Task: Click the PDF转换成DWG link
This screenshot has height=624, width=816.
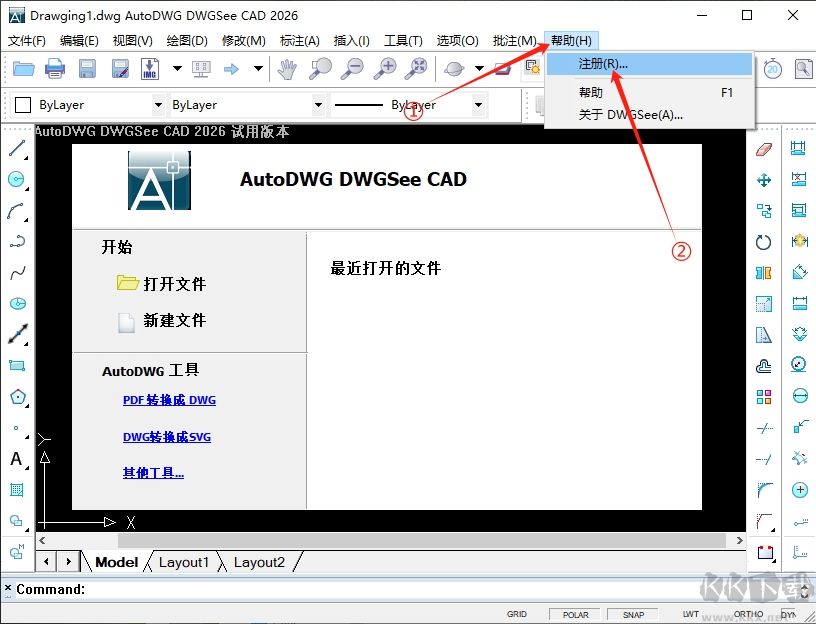Action: pos(168,400)
